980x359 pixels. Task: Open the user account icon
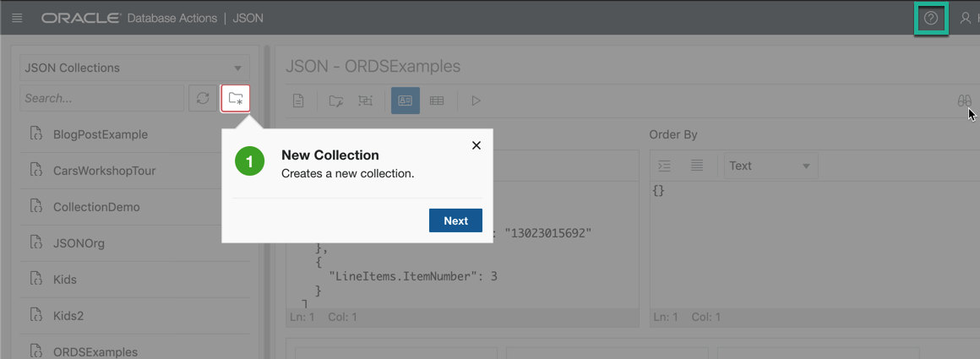(966, 18)
